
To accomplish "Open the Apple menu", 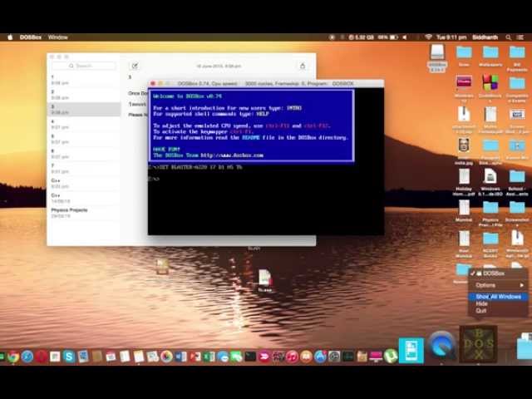I will (10, 37).
